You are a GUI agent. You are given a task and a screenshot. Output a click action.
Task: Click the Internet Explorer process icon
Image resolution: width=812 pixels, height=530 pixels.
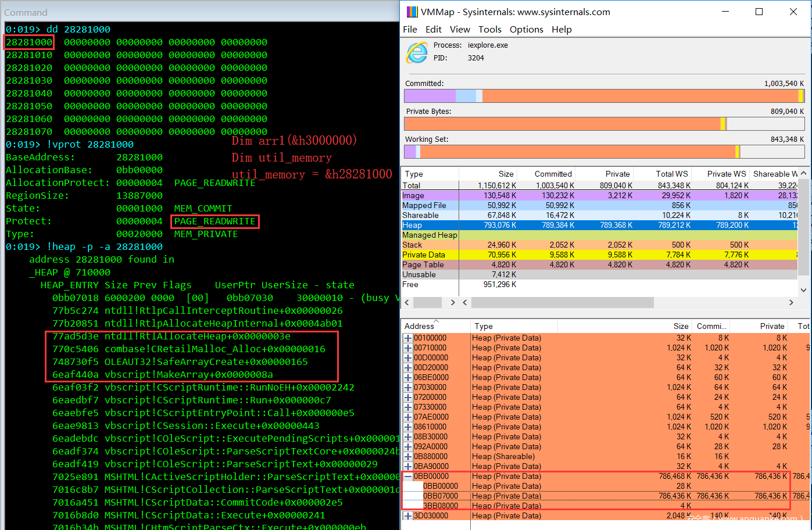417,53
